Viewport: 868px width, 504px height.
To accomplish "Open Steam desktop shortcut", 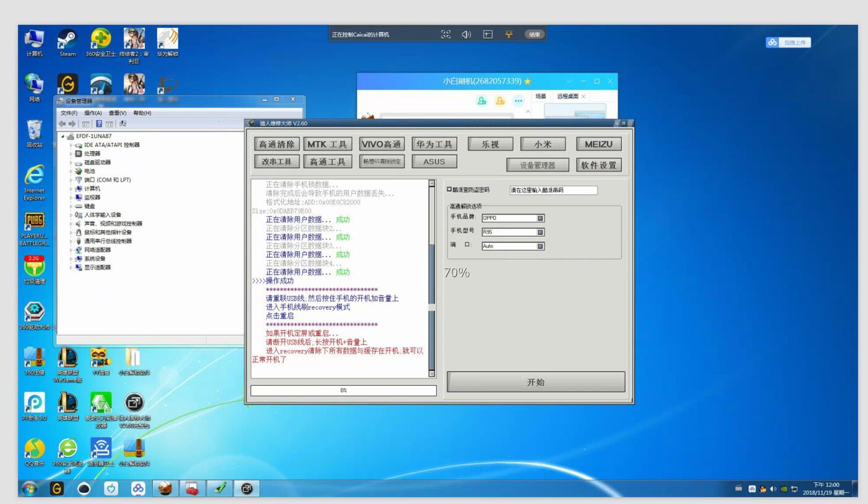I will click(x=67, y=43).
